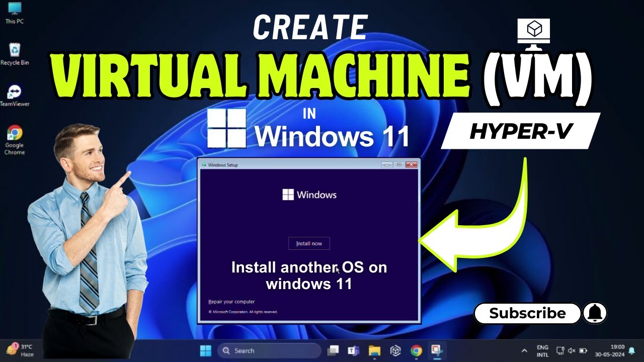Open the Windows Start menu
This screenshot has height=362, width=644.
point(205,350)
